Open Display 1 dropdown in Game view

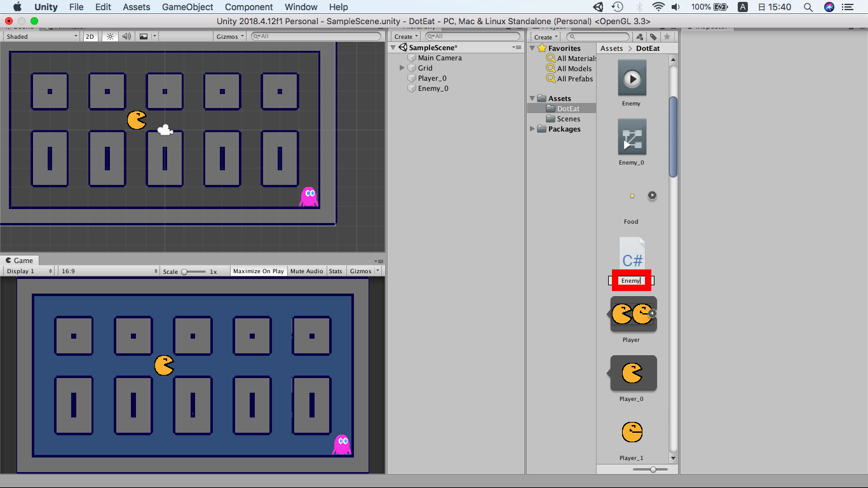click(30, 271)
